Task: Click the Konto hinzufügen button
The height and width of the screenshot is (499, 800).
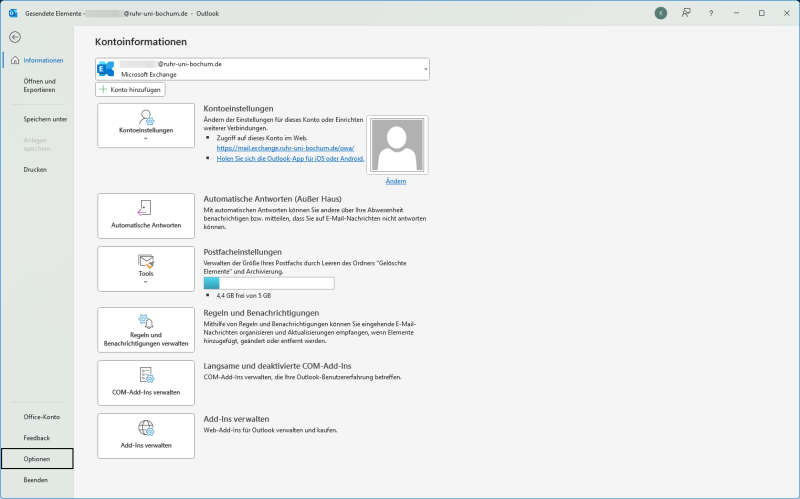Action: click(x=131, y=90)
